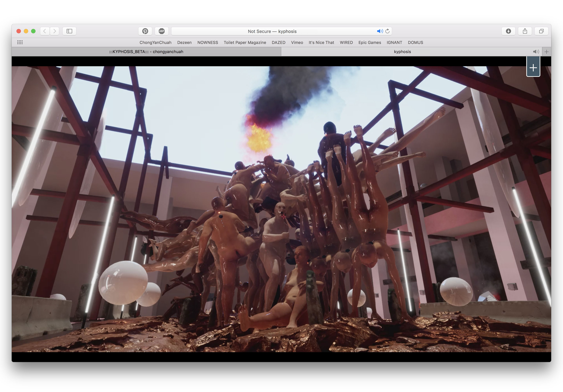Open the Adblock Plus extension
Image resolution: width=563 pixels, height=392 pixels.
pos(162,31)
